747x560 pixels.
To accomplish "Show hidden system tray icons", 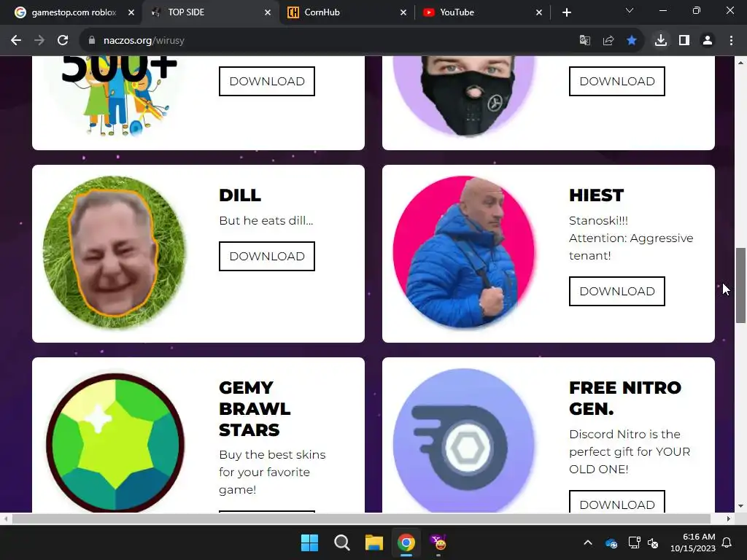I will pyautogui.click(x=588, y=542).
